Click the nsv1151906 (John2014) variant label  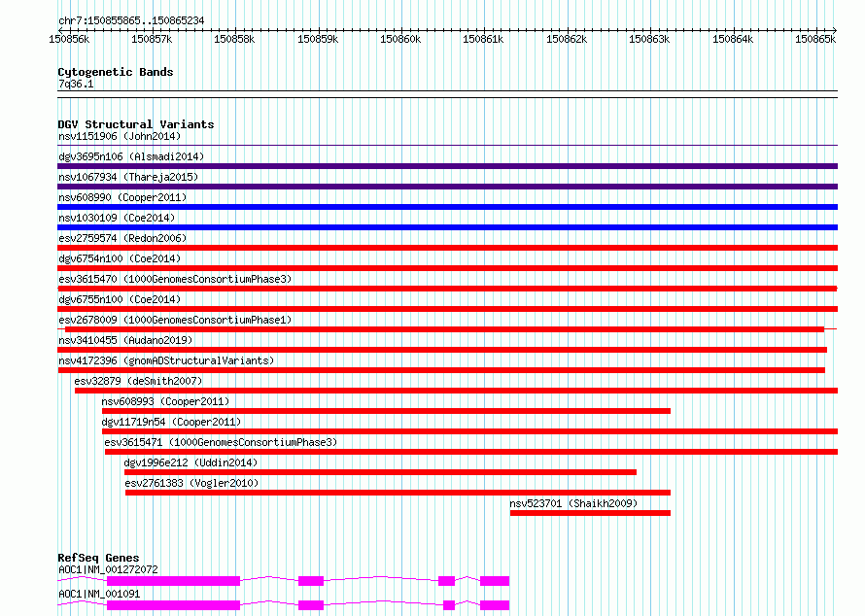click(120, 136)
